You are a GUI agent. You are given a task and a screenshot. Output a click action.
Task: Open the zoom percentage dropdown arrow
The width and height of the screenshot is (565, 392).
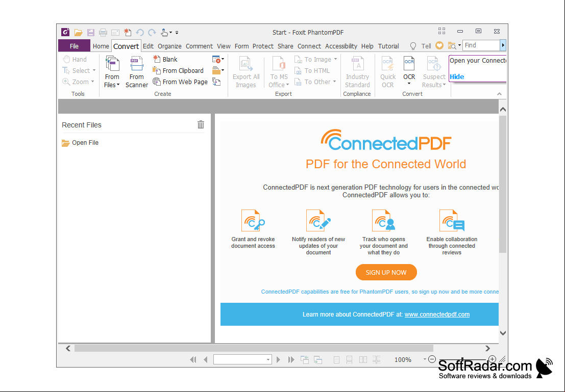(x=425, y=359)
